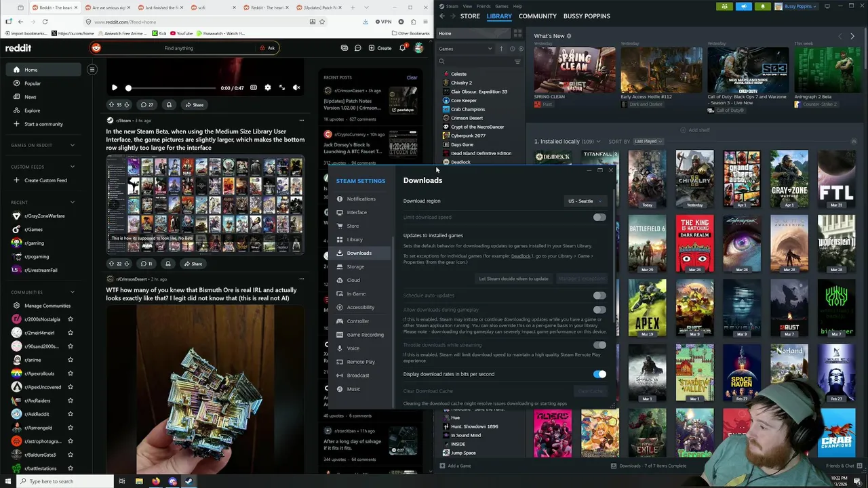Seek Reddit video progress slider

[172, 88]
